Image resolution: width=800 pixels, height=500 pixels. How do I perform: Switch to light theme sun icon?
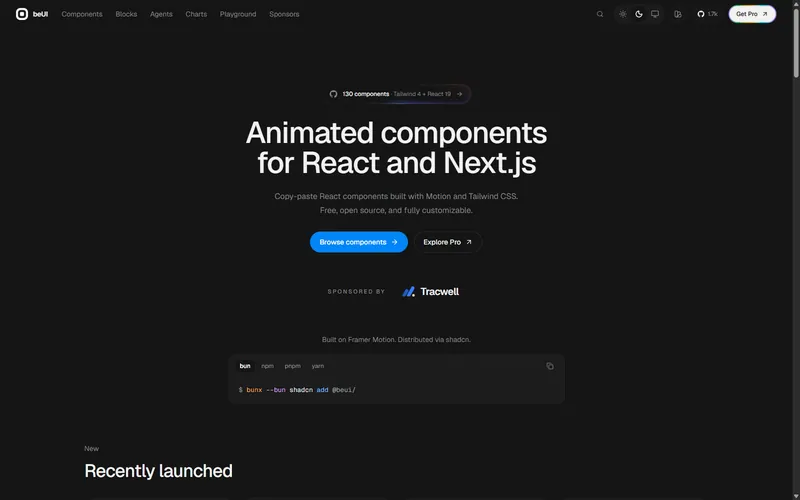click(x=622, y=14)
